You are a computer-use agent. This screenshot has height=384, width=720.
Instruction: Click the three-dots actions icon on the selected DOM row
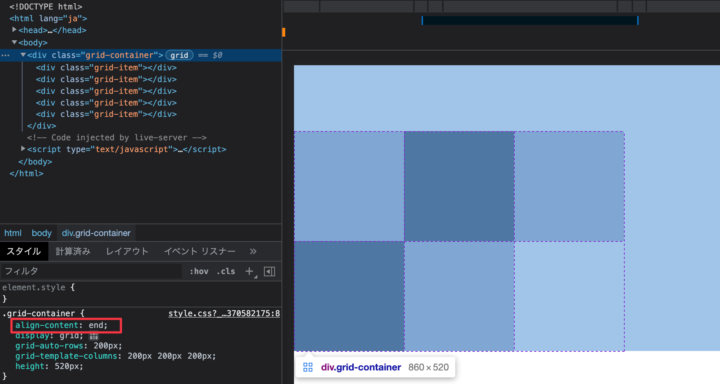tap(6, 55)
